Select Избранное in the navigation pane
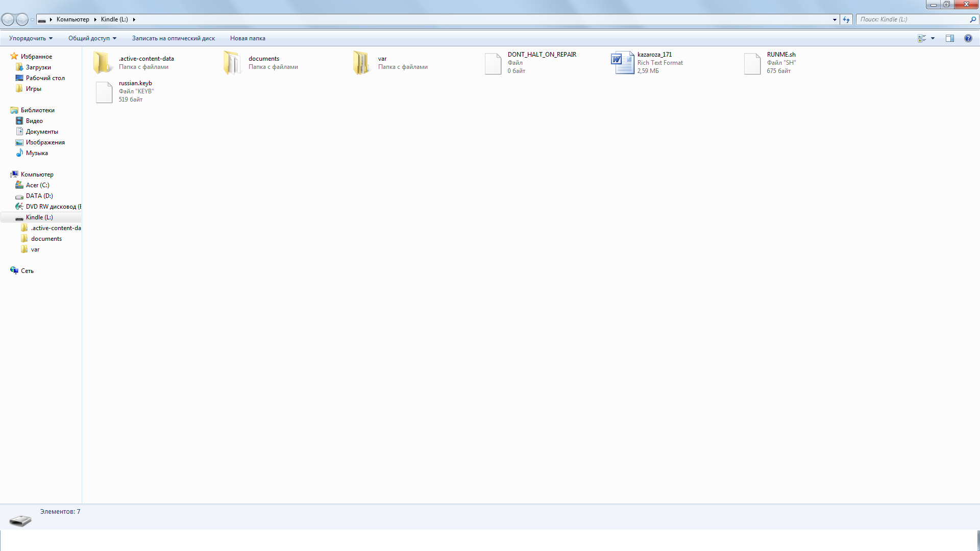Image resolution: width=980 pixels, height=551 pixels. (x=36, y=57)
